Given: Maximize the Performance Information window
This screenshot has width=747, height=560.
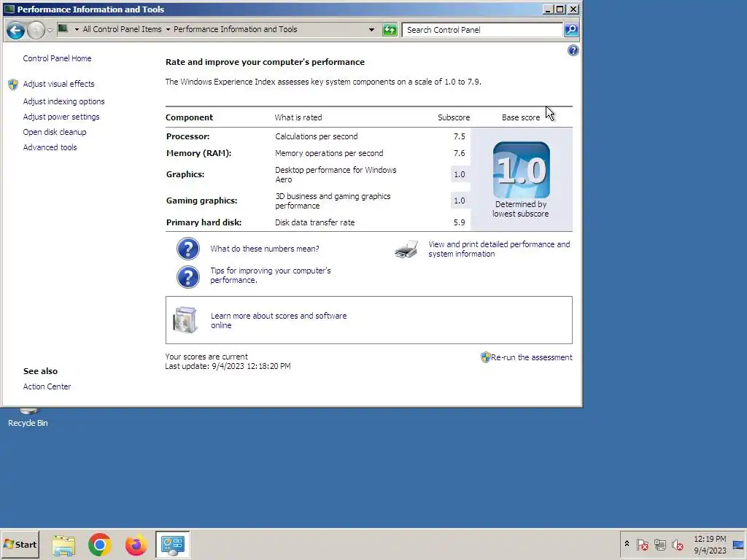Looking at the screenshot, I should tap(560, 9).
